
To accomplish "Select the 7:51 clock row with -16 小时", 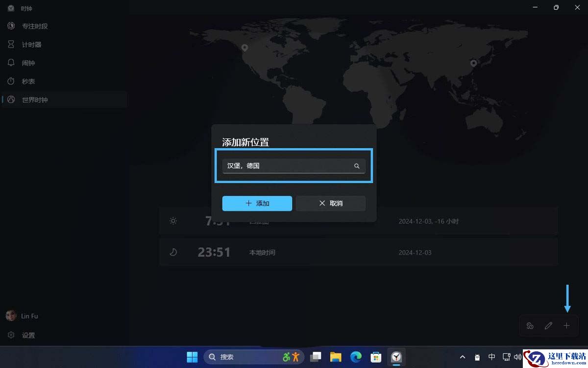I will pos(359,221).
